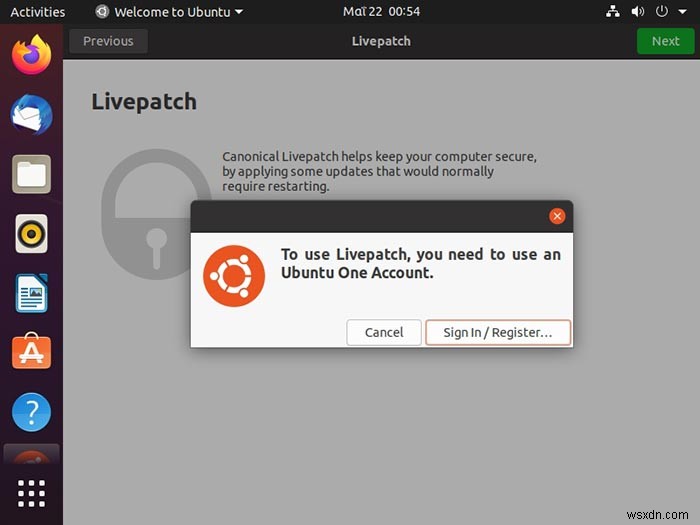This screenshot has width=700, height=525.
Task: Click the Ubuntu One Account message
Action: (x=421, y=263)
